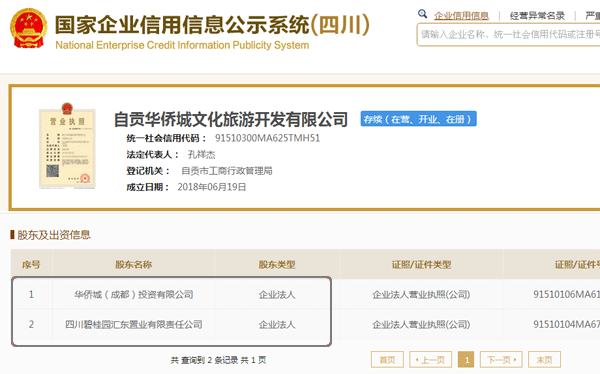600x374 pixels.
Task: Click the 序号 column header
Action: coord(31,265)
